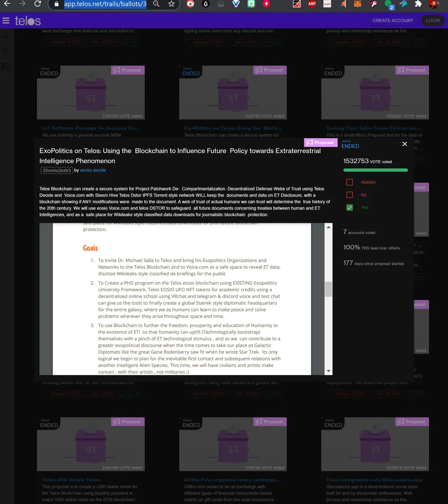The image size is (448, 504).
Task: Click the padlock site security icon
Action: click(x=57, y=4)
